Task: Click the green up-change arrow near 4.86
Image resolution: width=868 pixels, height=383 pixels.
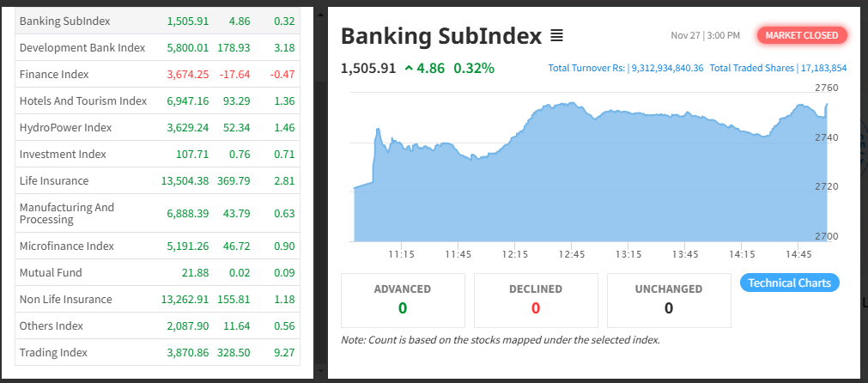Action: 409,69
